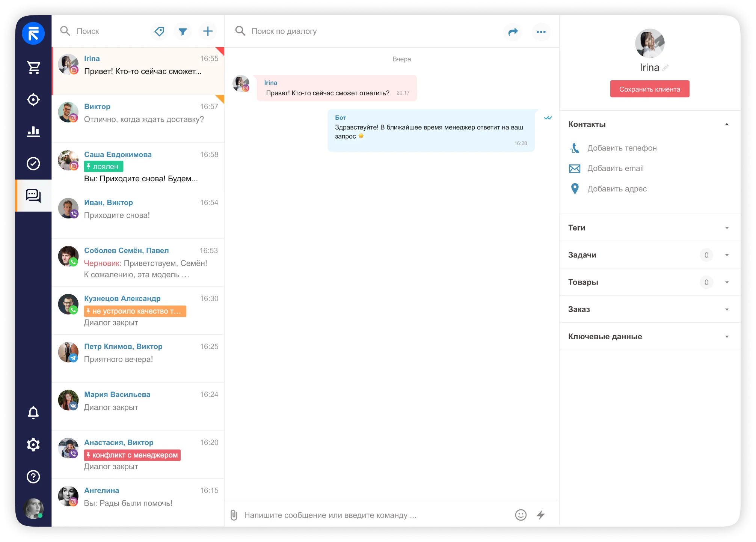Open the tasks checkmark sidebar tab
756x542 pixels.
coord(33,164)
